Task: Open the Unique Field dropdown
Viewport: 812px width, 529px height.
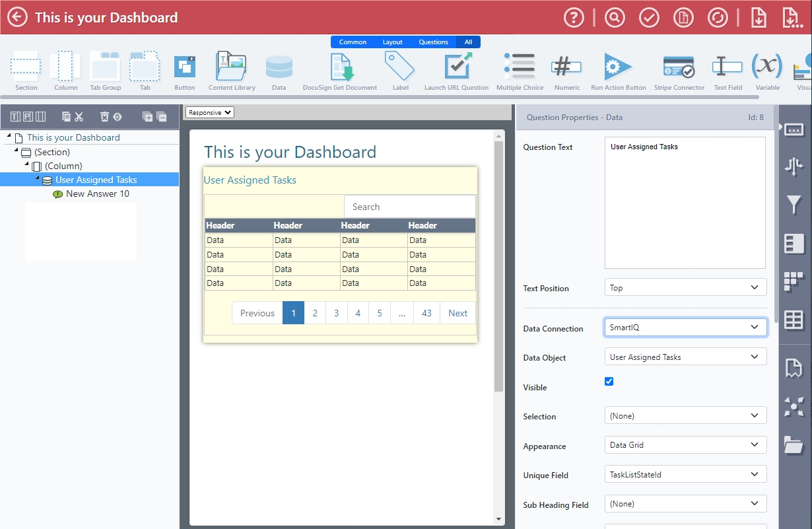Action: click(685, 474)
